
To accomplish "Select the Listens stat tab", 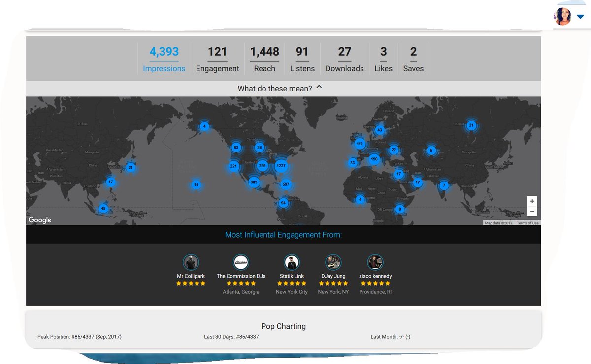I will (x=302, y=59).
